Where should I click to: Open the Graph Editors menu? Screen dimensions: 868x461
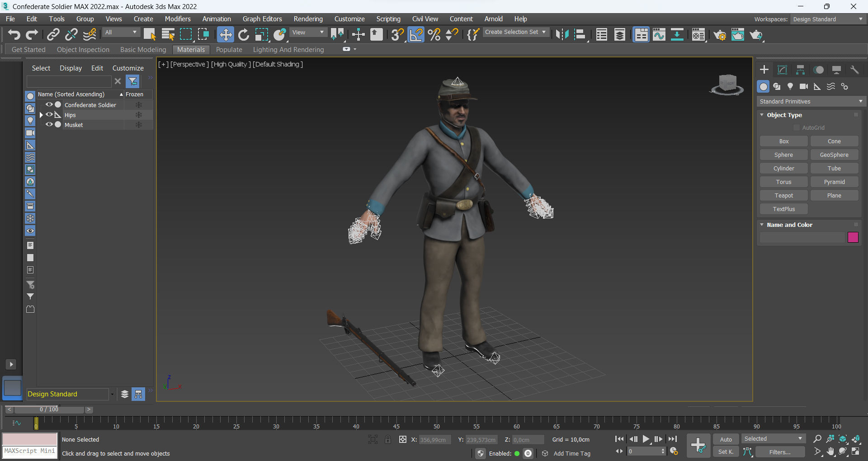pyautogui.click(x=262, y=19)
